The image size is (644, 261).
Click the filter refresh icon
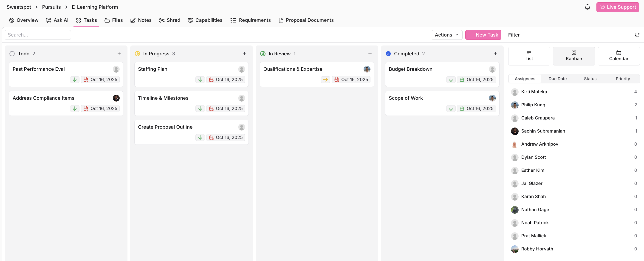tap(637, 35)
